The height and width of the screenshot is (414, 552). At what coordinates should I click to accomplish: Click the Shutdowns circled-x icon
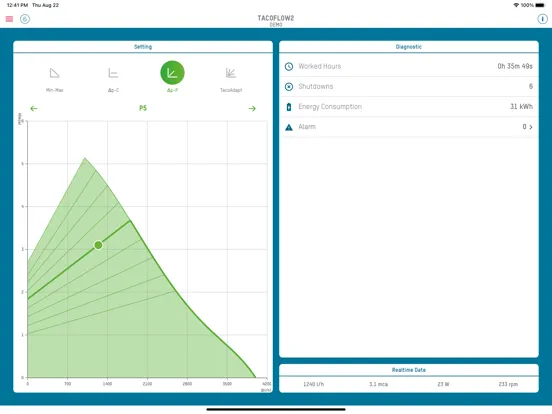289,87
